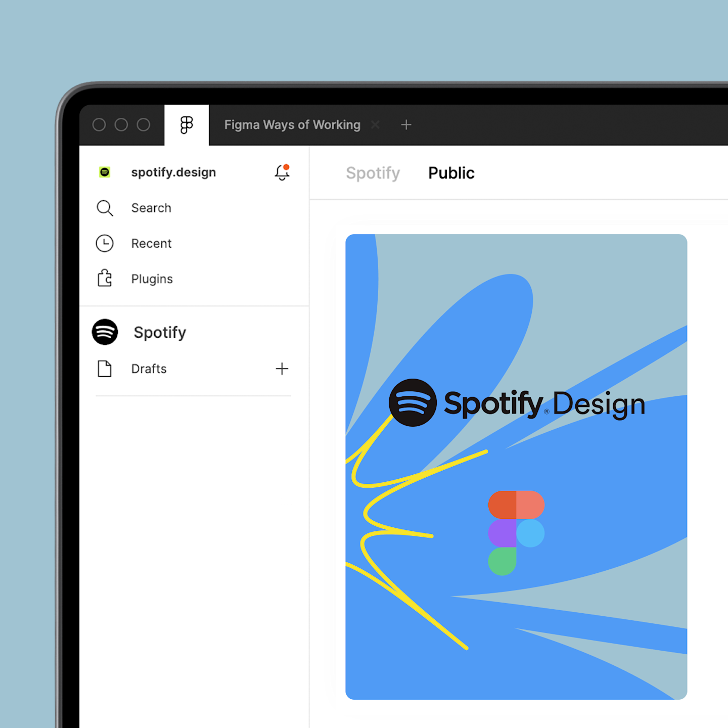Viewport: 728px width, 728px height.
Task: Create a new draft with the plus button
Action: point(282,369)
